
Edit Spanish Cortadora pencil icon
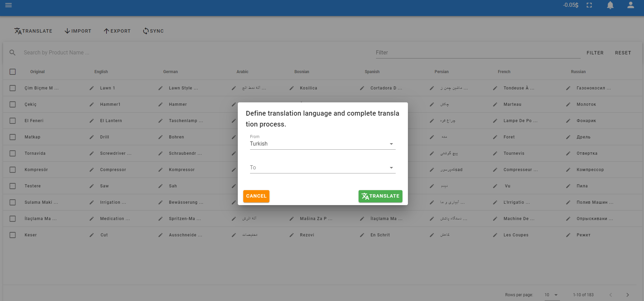point(362,88)
